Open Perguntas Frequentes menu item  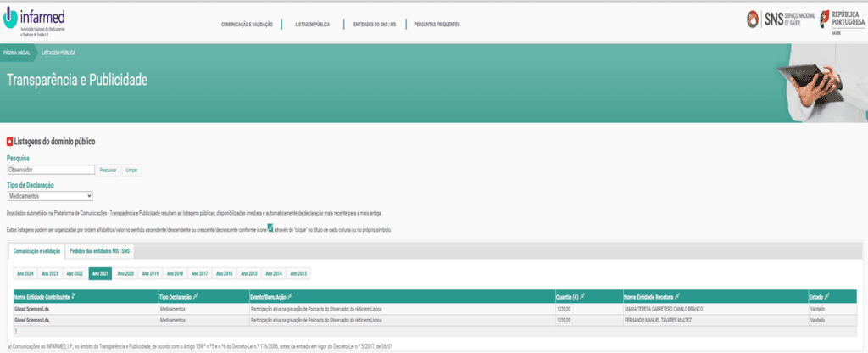tap(437, 25)
